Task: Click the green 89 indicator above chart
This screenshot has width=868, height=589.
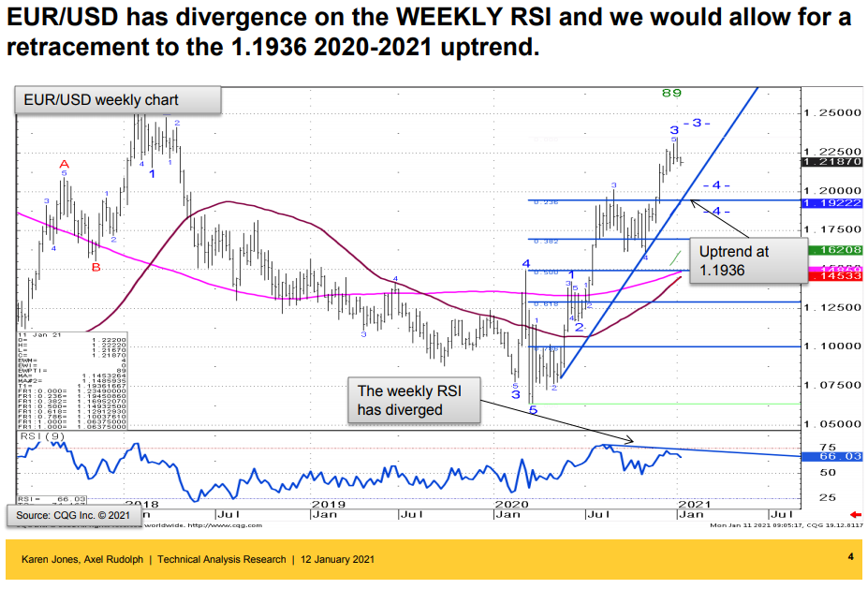Action: (x=671, y=94)
